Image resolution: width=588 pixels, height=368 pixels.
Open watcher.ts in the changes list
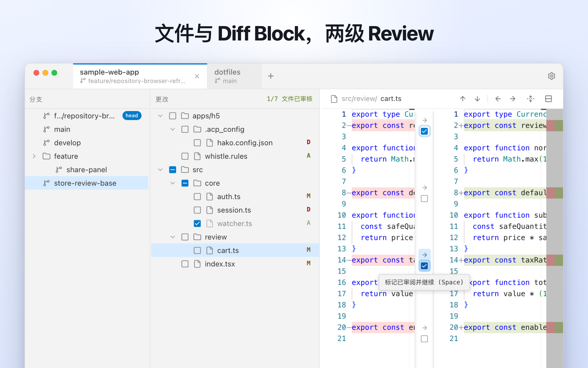pyautogui.click(x=235, y=223)
